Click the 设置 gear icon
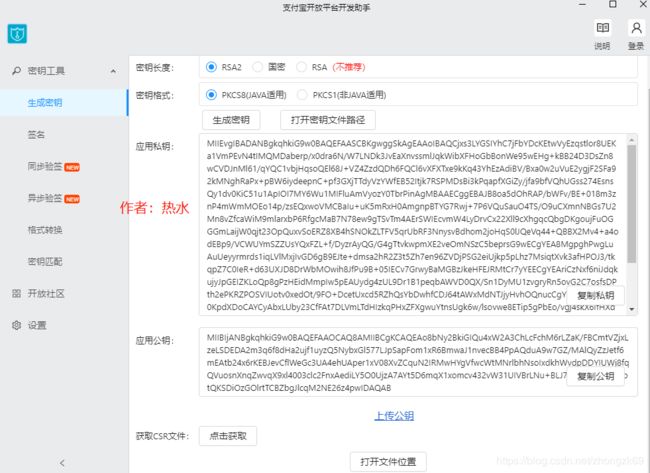This screenshot has height=473, width=650. [17, 325]
